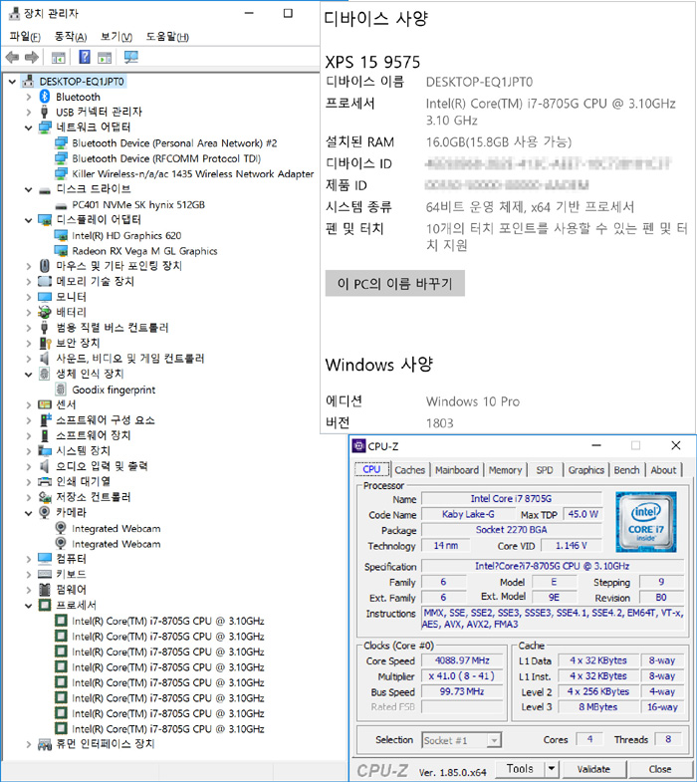Select Killer Wireless-n/a/ac 1435 adapter
The image size is (697, 784).
click(193, 174)
